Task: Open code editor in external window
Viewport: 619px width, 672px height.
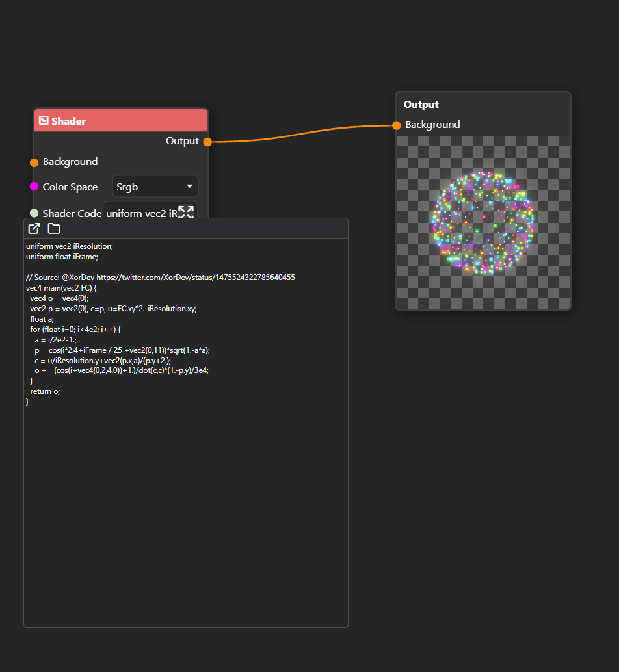Action: [x=33, y=228]
